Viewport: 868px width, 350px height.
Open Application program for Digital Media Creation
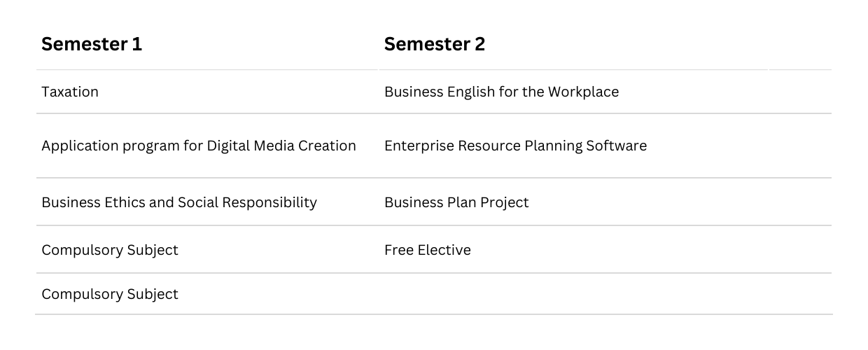[x=199, y=146]
